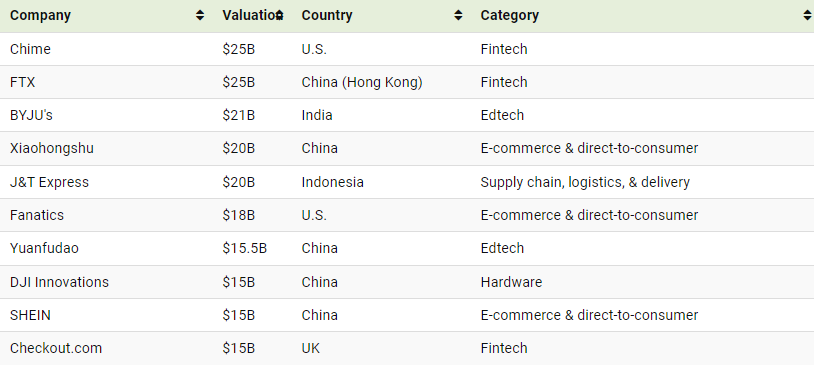This screenshot has width=814, height=370.
Task: Click the Country column sort arrows
Action: (458, 16)
